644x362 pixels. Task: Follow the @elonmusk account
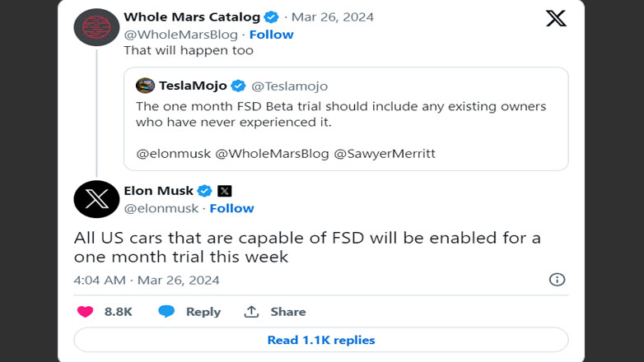(x=231, y=208)
